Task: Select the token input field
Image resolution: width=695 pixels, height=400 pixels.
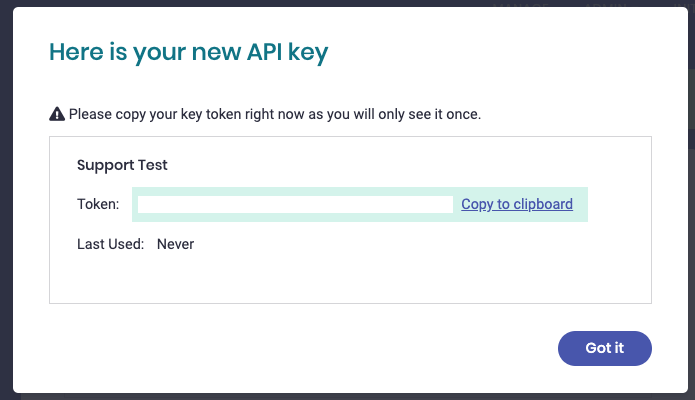Action: (295, 204)
